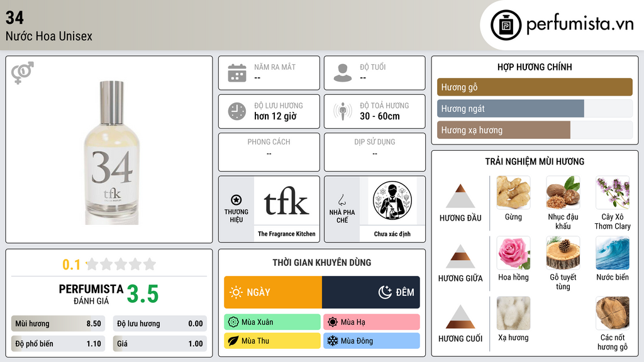Image resolution: width=644 pixels, height=362 pixels.
Task: Click the Dịp sử dụng card
Action: [x=375, y=152]
